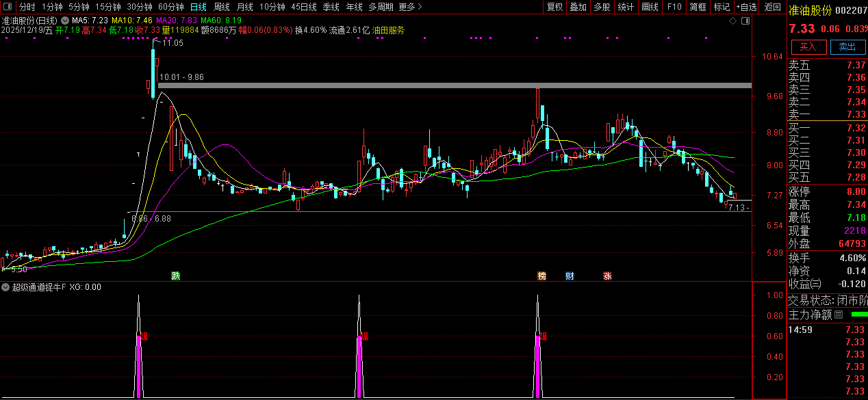
Task: Click the 6.96 - 6.88 support line label
Action: 151,218
